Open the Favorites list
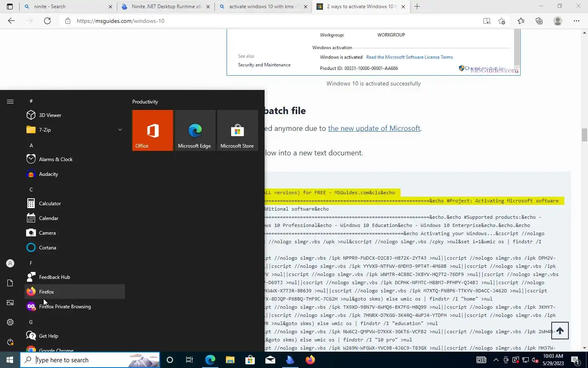 [521, 21]
